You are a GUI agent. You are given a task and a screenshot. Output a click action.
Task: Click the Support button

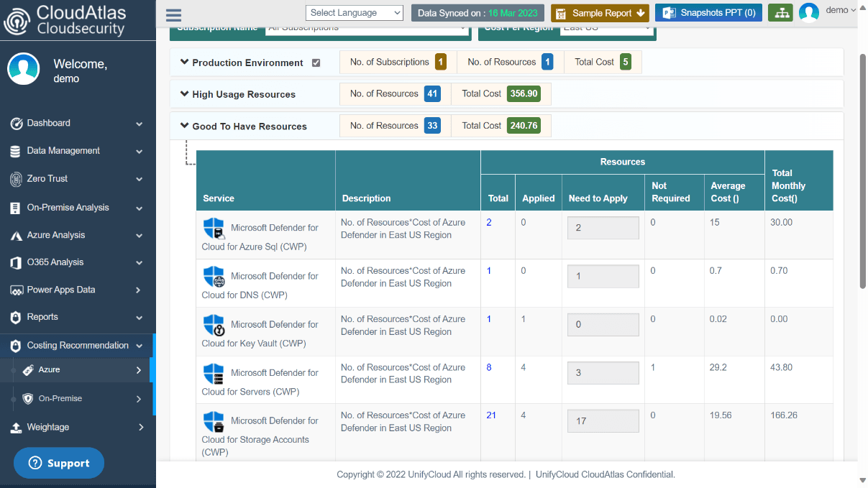(59, 464)
